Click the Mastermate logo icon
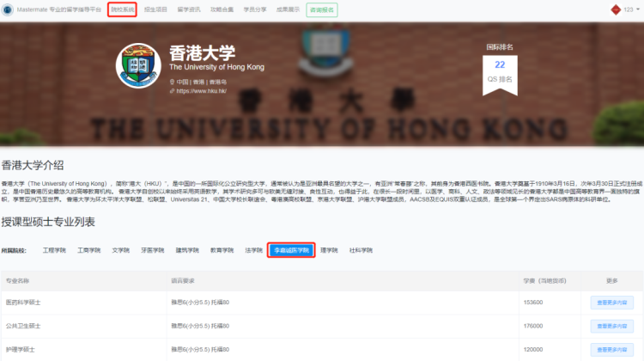This screenshot has height=361, width=644. pyautogui.click(x=9, y=9)
